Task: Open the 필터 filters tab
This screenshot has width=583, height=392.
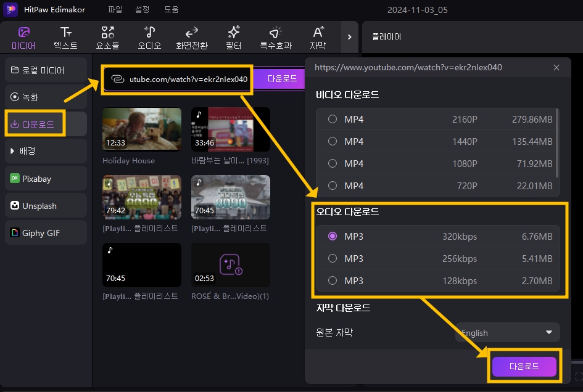Action: 233,38
